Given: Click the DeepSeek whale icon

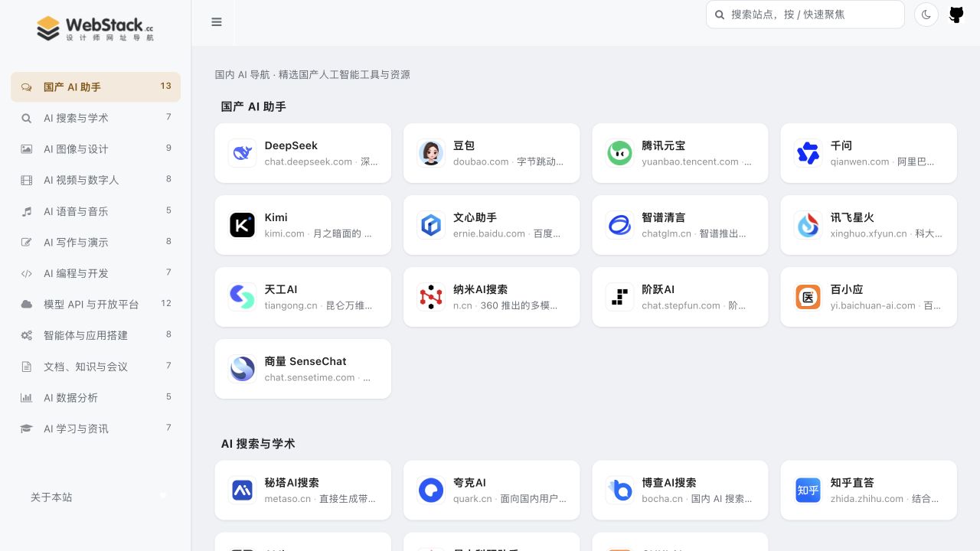Looking at the screenshot, I should pos(242,153).
